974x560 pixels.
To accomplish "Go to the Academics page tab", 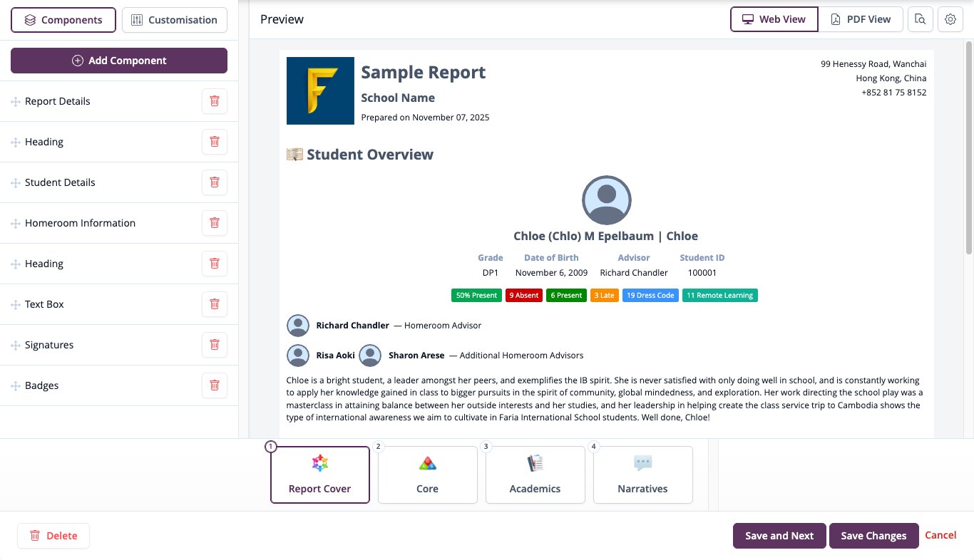I will 535,475.
